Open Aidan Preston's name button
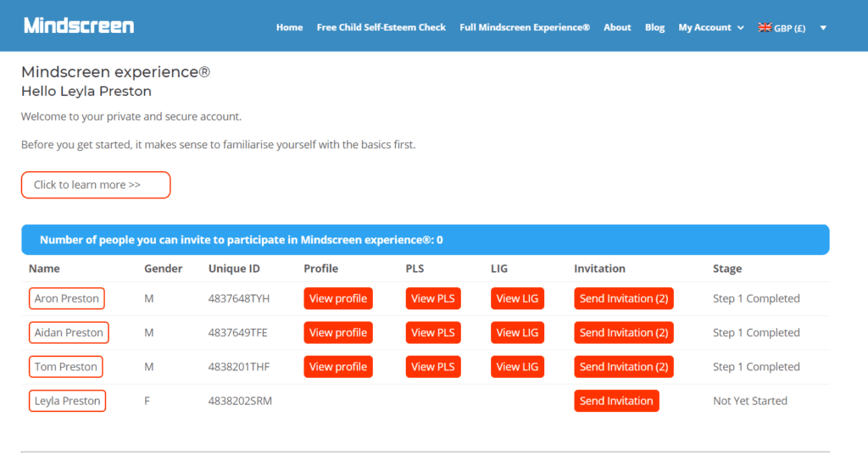Viewport: 868px width, 455px height. click(x=69, y=333)
